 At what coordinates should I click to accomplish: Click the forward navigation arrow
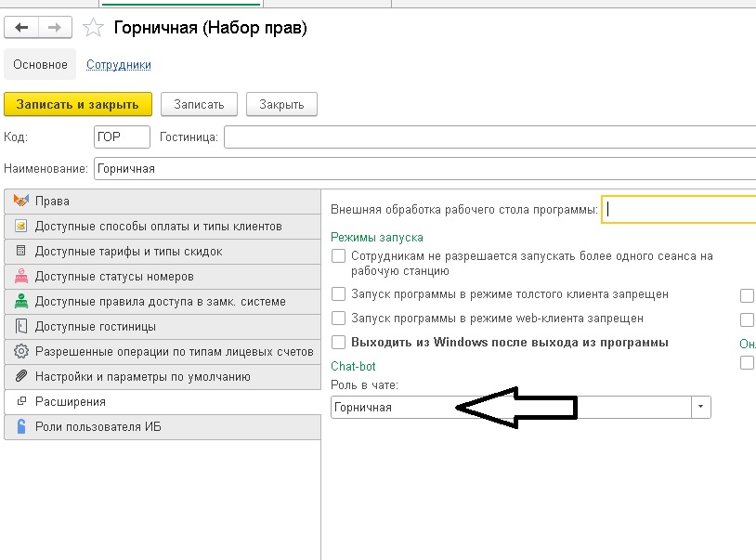click(54, 28)
